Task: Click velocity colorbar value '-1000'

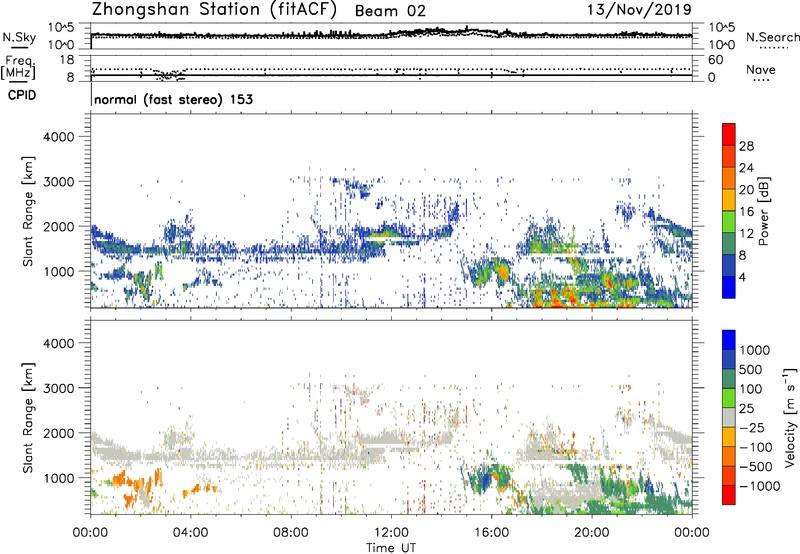Action: (760, 486)
